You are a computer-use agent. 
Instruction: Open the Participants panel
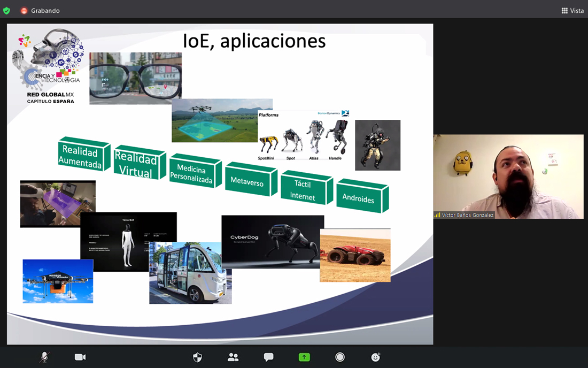[233, 357]
